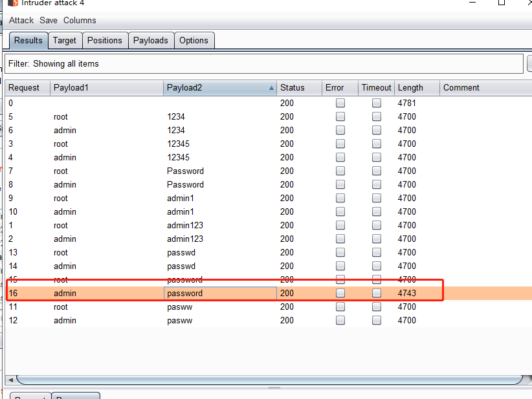This screenshot has width=532, height=399.
Task: Select 'admin' in request 2 row
Action: 65,239
